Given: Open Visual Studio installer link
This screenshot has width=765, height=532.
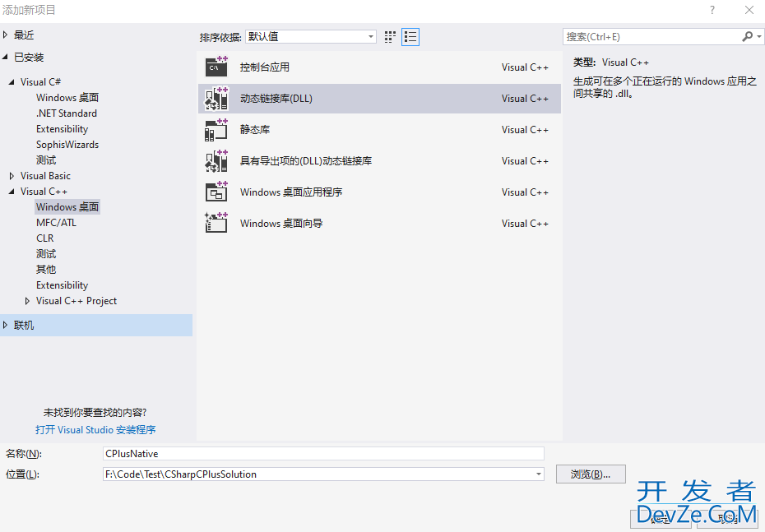Looking at the screenshot, I should coord(95,429).
